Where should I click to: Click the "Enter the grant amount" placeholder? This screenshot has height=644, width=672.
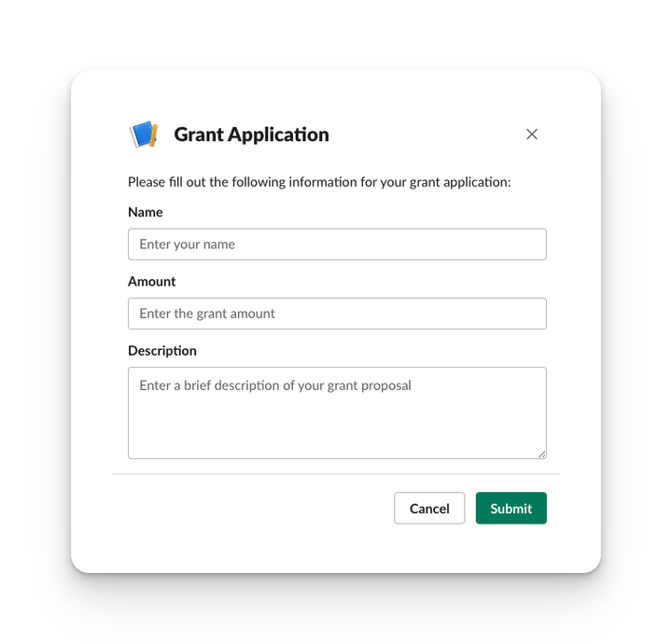coord(207,314)
